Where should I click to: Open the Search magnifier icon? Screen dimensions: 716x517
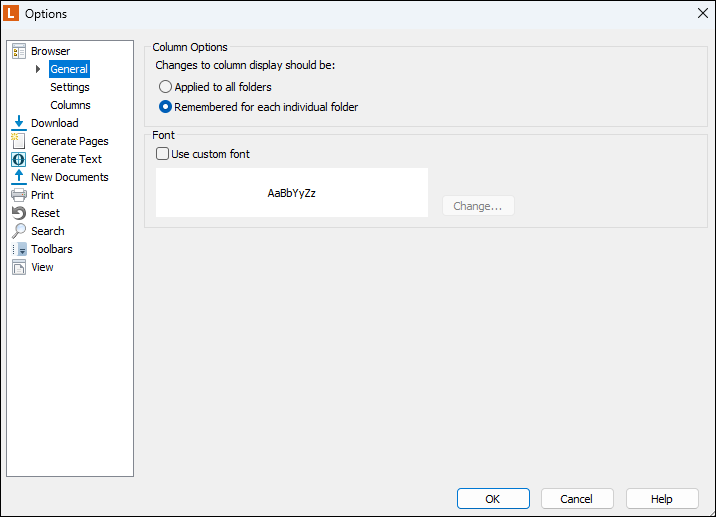(19, 231)
